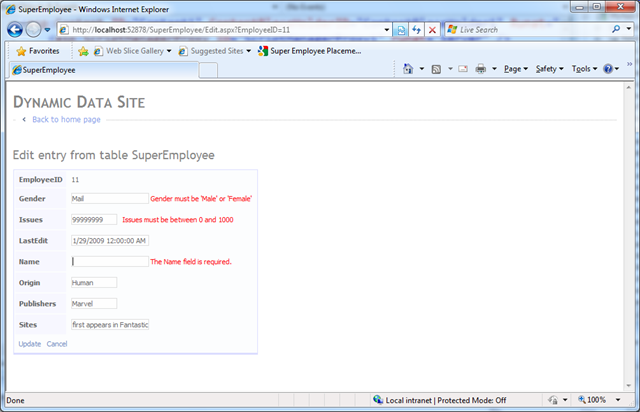Click the browser Back arrow button
This screenshot has height=412, width=640.
coord(17,30)
